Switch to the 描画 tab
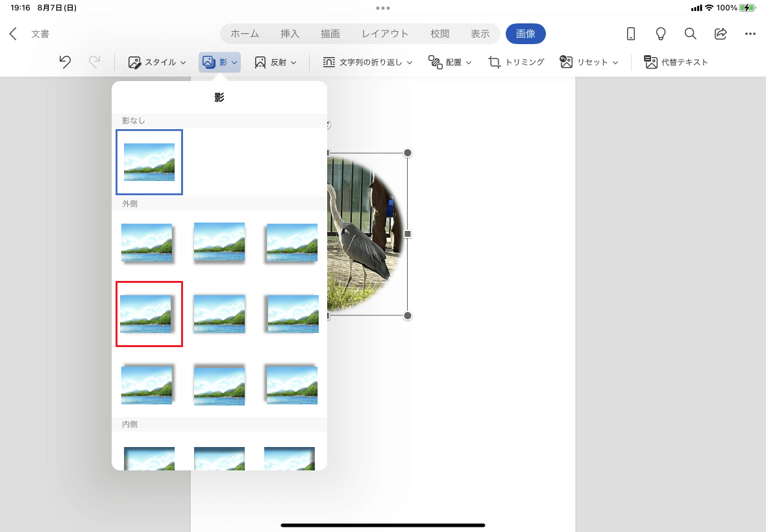 (x=330, y=34)
